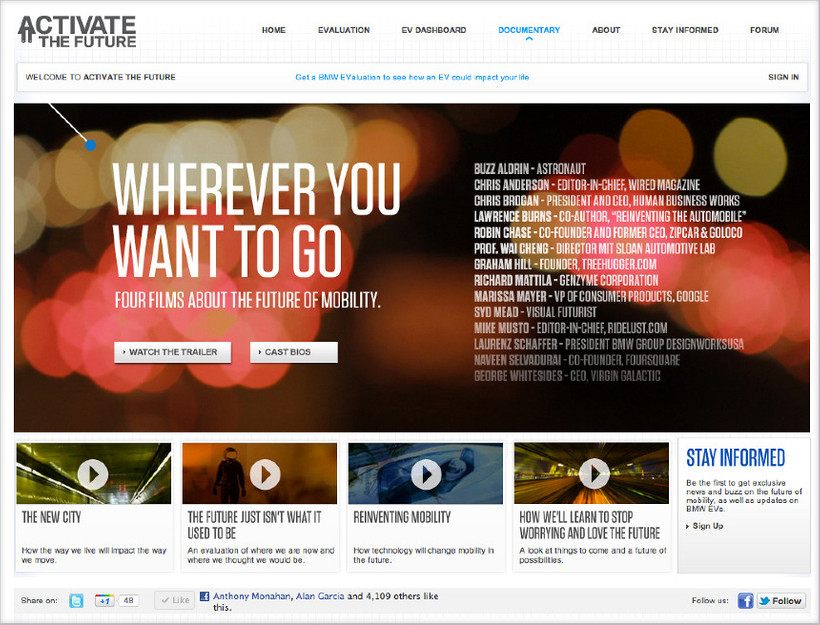Click the Stay Informed sidebar heading
The width and height of the screenshot is (820, 625).
click(735, 458)
